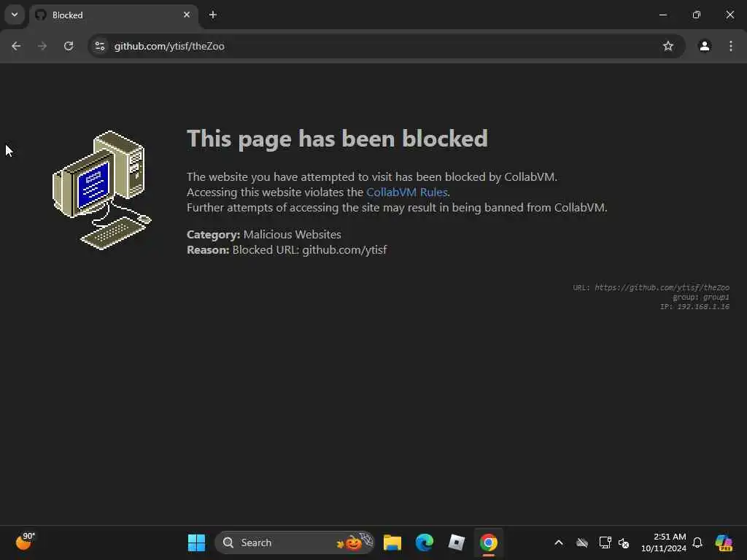Restore down the Chrome window
This screenshot has width=747, height=560.
pos(697,15)
